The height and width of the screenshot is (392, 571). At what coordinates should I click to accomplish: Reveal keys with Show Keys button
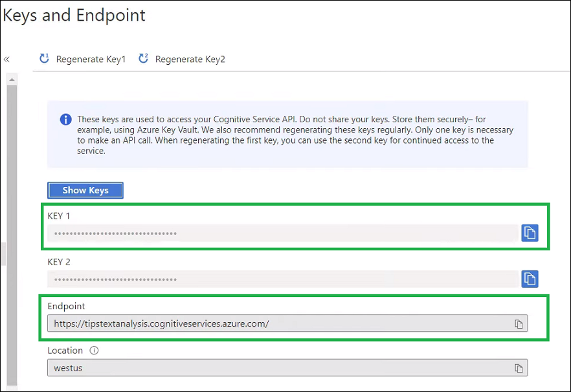pos(85,190)
